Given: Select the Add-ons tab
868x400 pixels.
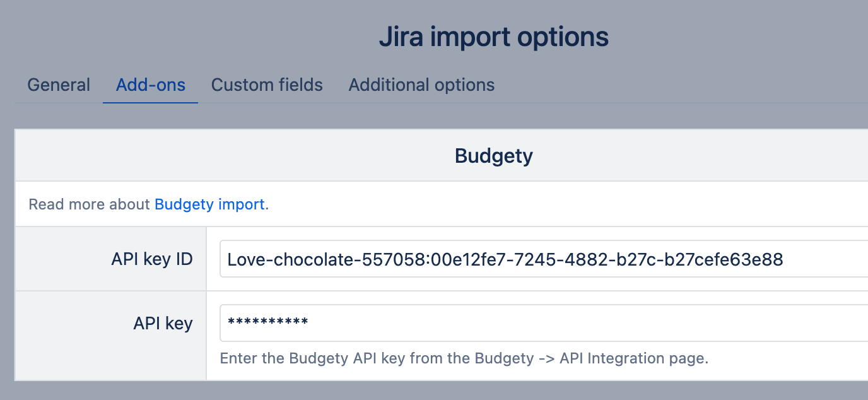Looking at the screenshot, I should point(151,85).
